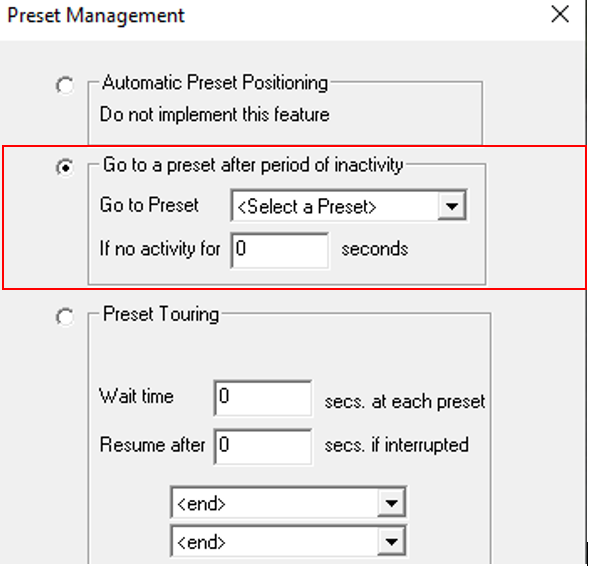Click the Wait time seconds field

click(263, 398)
